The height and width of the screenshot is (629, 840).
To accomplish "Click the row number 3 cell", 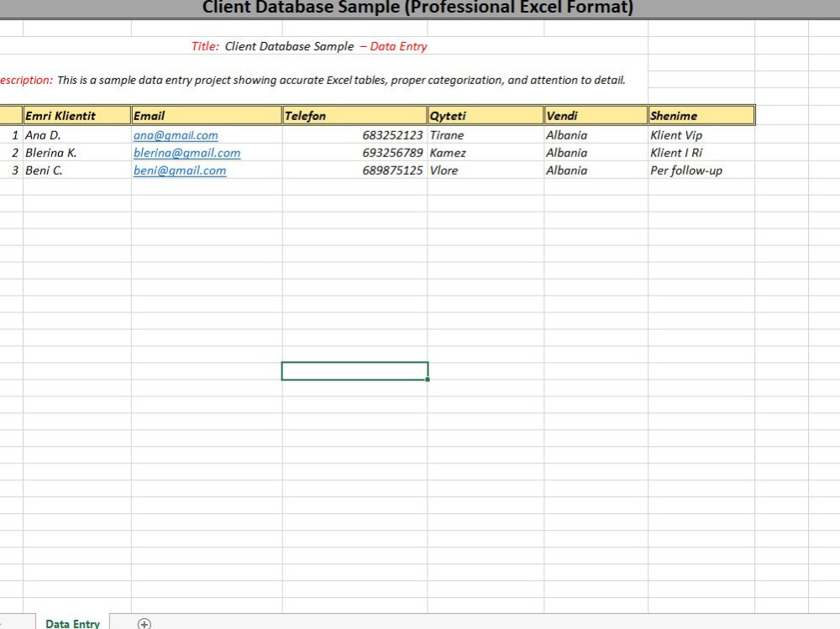I will coord(11,170).
